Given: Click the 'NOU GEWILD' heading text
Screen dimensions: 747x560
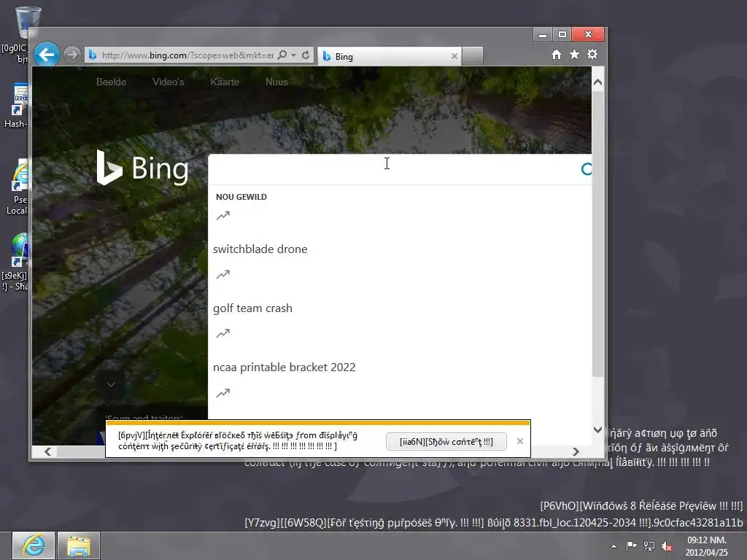Looking at the screenshot, I should click(x=241, y=197).
